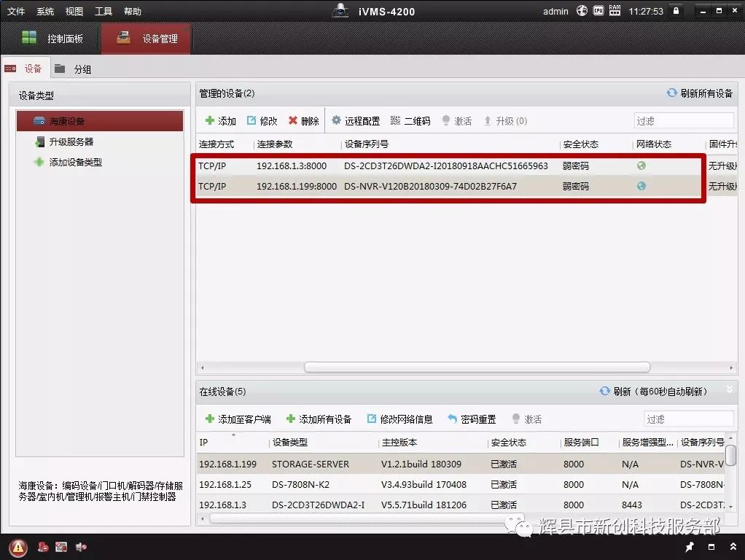Click managed devices scroll left arrow
Screen dimensions: 745x560
(x=203, y=367)
